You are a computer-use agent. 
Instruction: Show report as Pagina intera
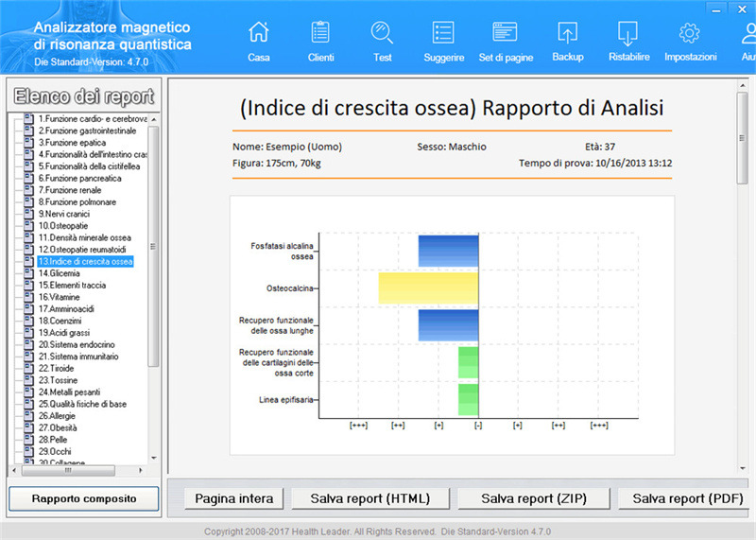coord(233,498)
